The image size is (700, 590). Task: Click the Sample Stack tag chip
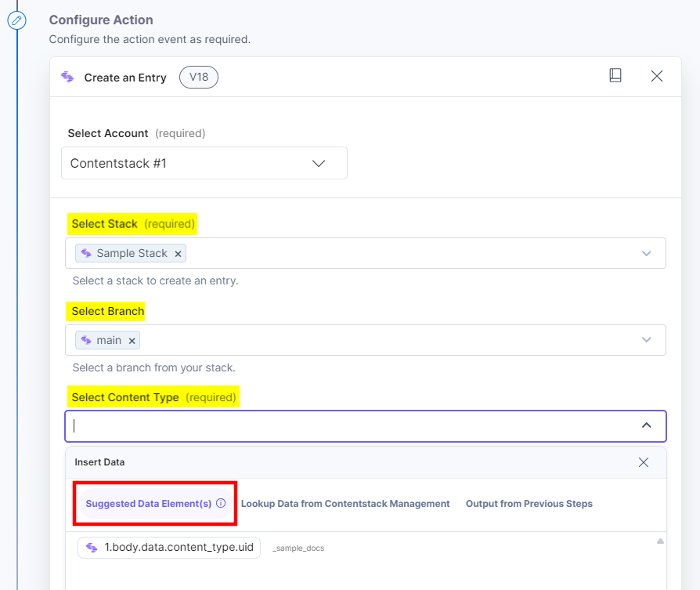(131, 253)
